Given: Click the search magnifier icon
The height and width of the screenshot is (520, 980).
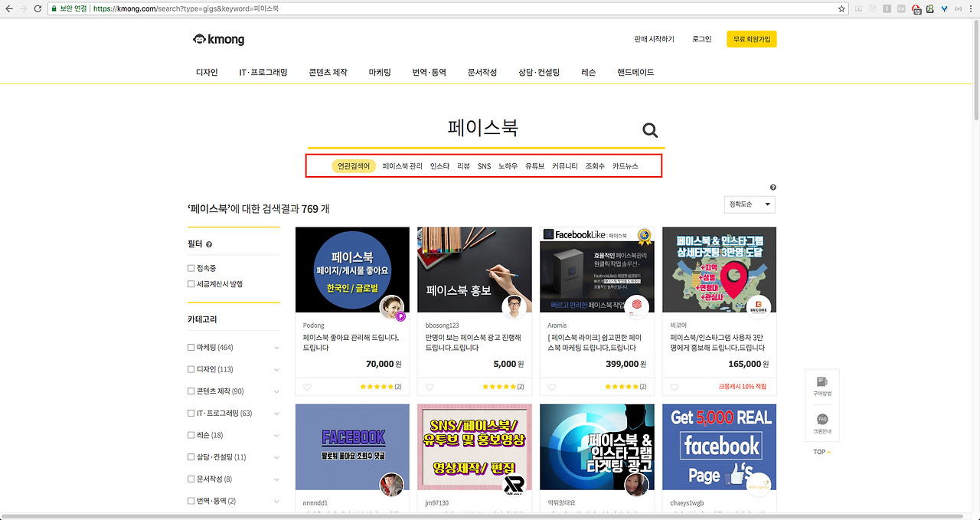Looking at the screenshot, I should pyautogui.click(x=650, y=130).
